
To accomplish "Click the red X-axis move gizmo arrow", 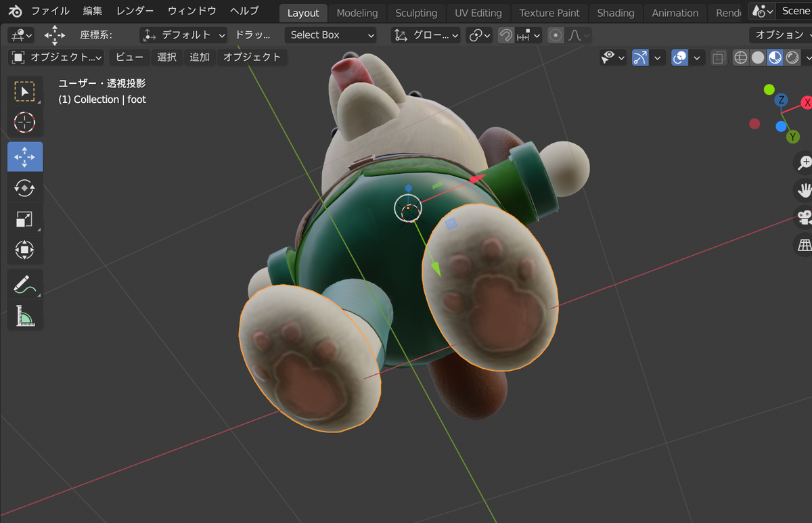I will point(478,178).
